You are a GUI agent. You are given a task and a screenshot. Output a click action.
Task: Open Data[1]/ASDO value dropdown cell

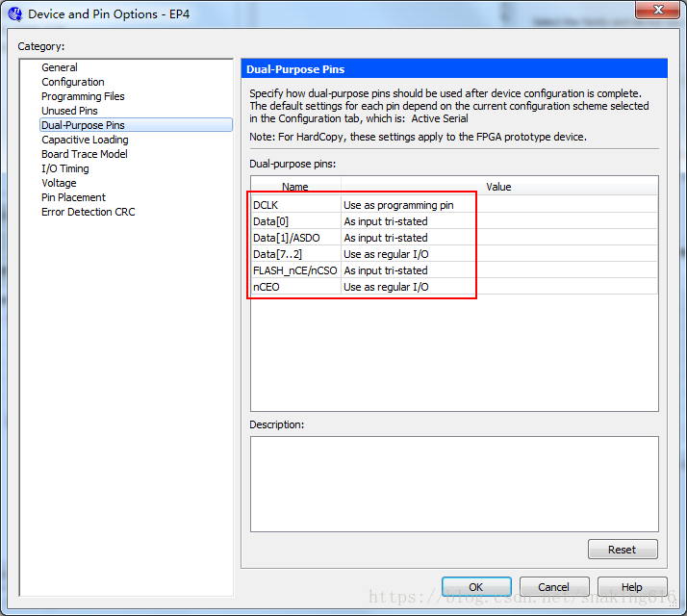(499, 237)
